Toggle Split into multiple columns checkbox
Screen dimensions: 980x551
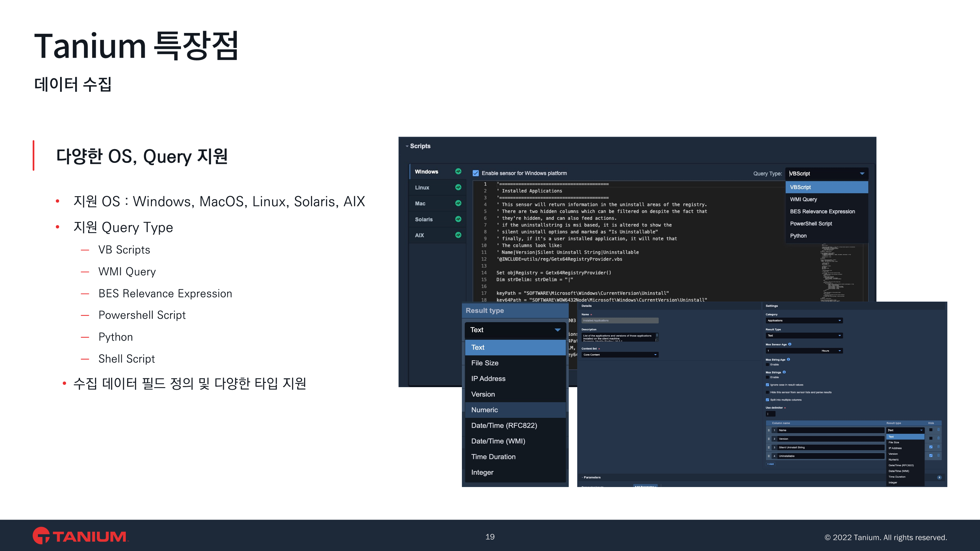(767, 400)
